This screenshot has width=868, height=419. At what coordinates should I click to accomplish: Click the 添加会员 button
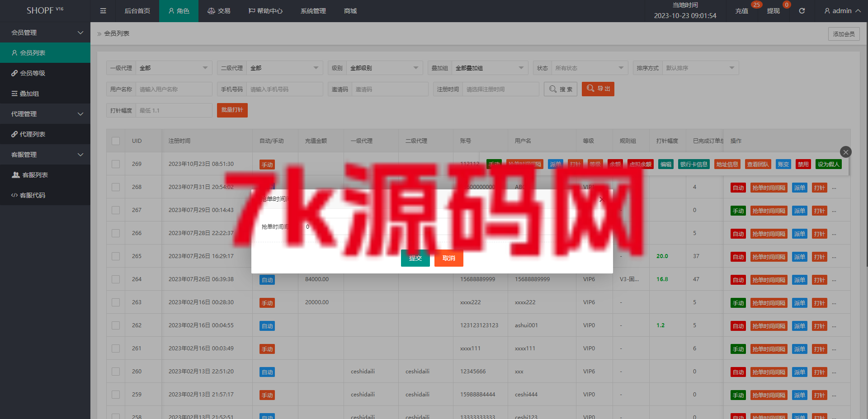pyautogui.click(x=844, y=34)
